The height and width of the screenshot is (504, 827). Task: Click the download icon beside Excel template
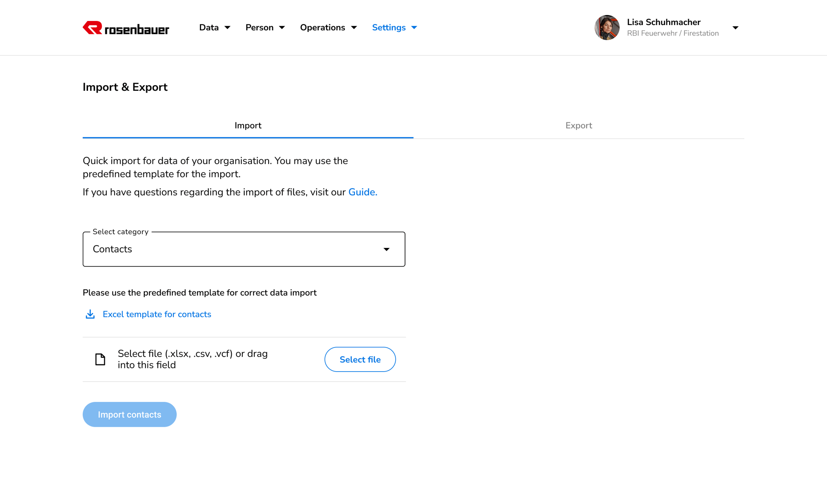click(90, 314)
